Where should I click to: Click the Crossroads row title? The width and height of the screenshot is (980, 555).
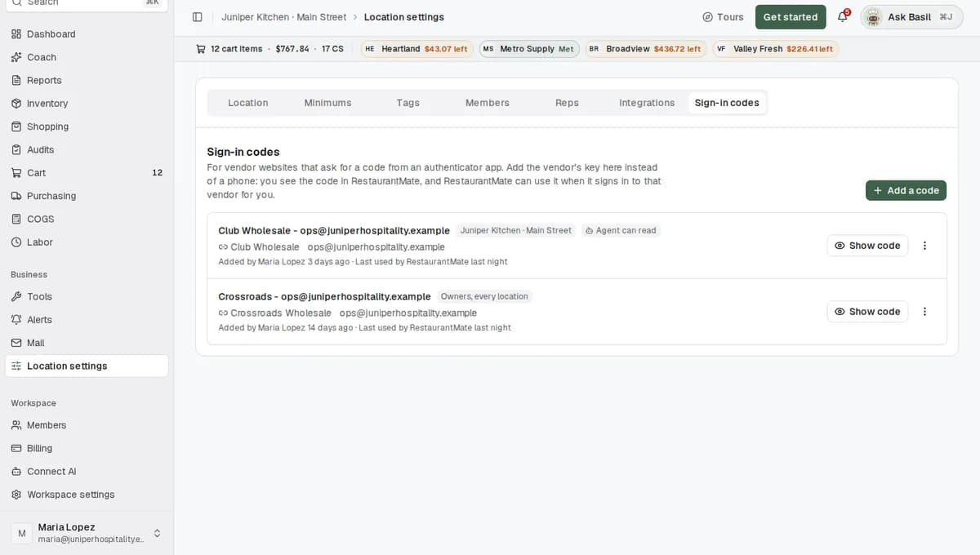(324, 297)
